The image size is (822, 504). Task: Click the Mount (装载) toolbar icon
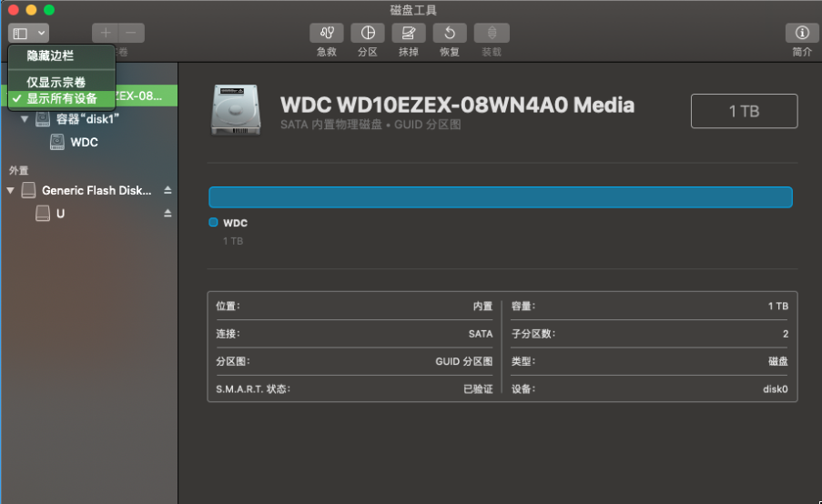coord(492,33)
